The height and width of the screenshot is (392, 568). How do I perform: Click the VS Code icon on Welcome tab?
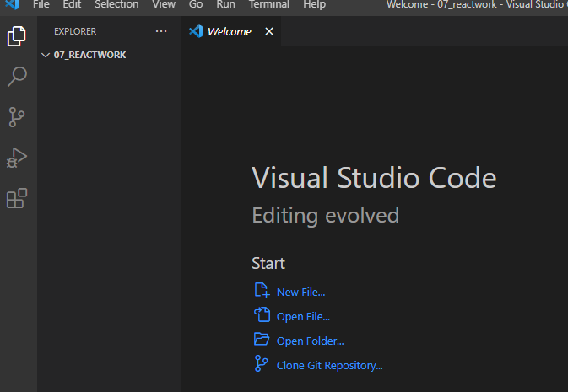[x=196, y=31]
